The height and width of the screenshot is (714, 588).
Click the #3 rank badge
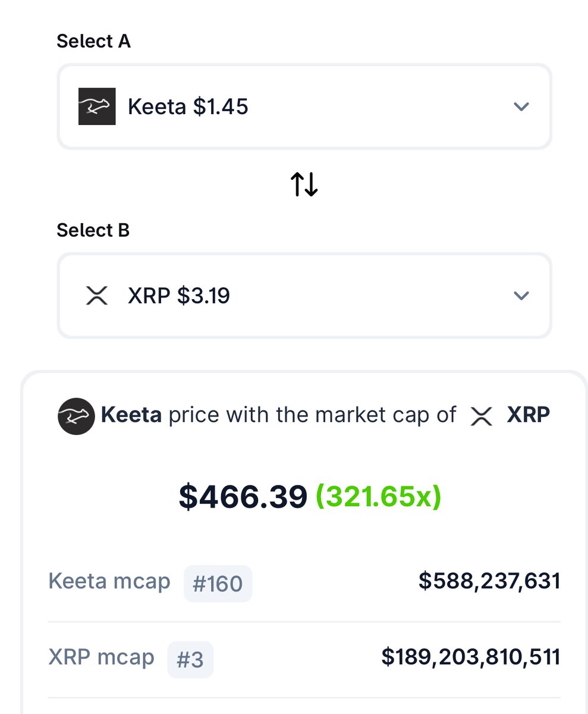[190, 659]
